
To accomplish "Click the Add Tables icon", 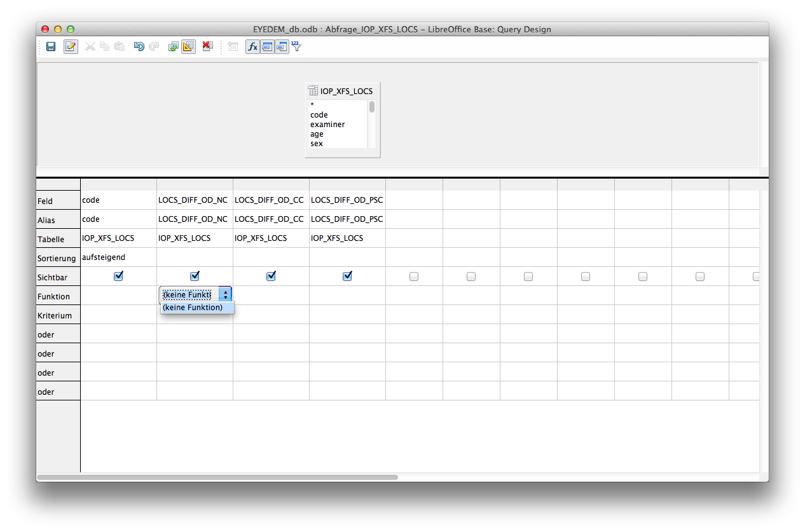I will 233,46.
